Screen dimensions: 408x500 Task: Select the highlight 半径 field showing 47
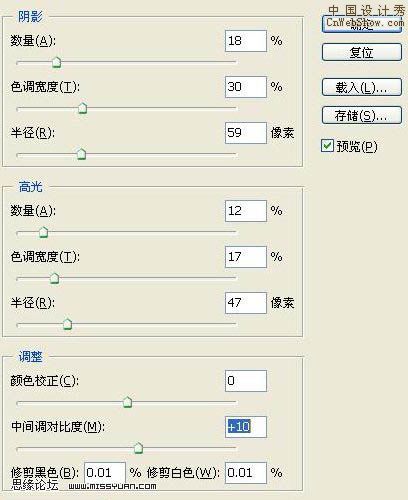[246, 303]
